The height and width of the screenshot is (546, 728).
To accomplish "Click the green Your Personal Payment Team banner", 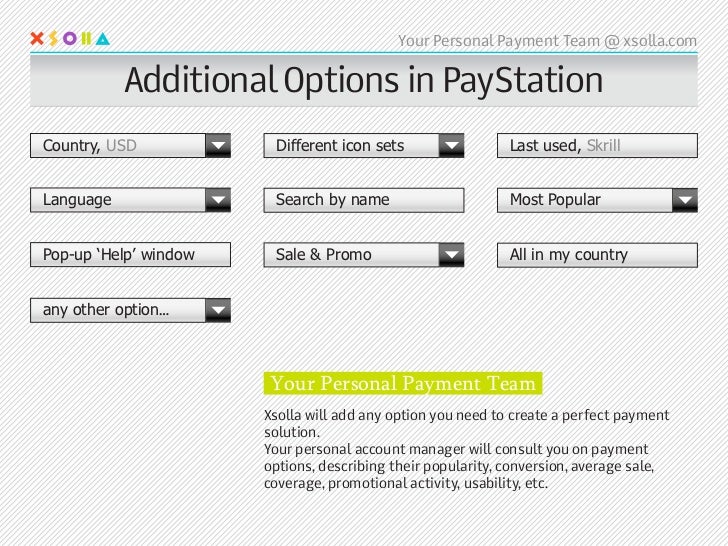I will tap(403, 384).
